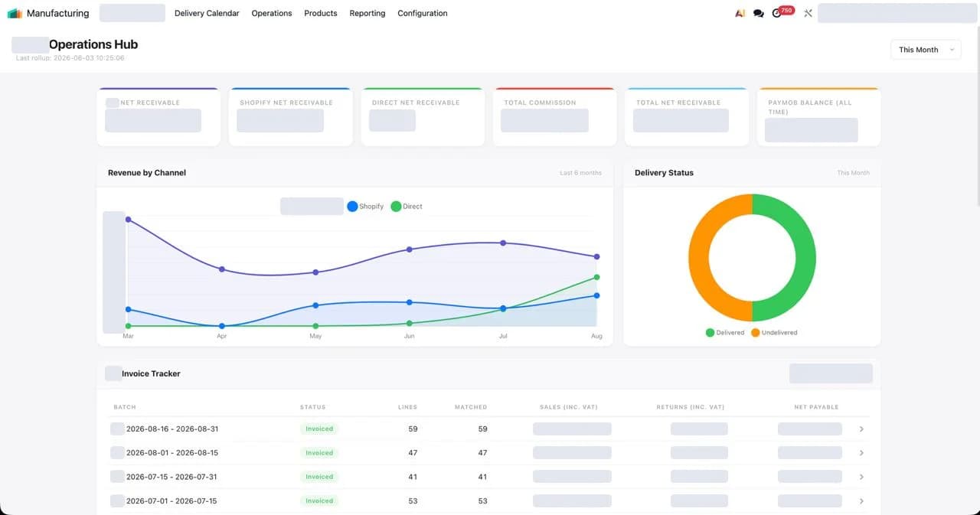Click the Invoice Tracker heading
980x515 pixels.
(151, 373)
